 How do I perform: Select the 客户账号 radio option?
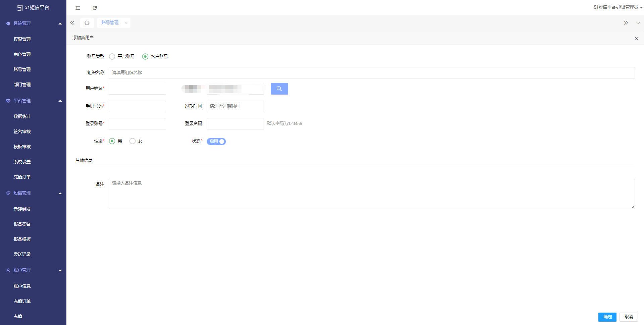pyautogui.click(x=145, y=56)
